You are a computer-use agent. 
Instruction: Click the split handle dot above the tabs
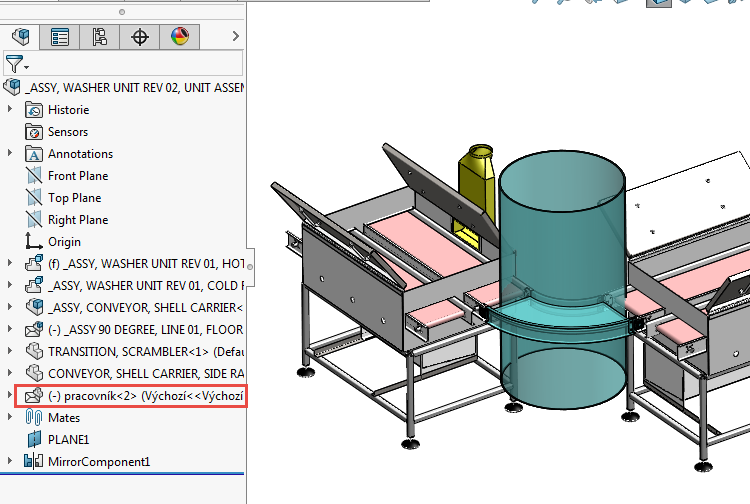tap(122, 12)
